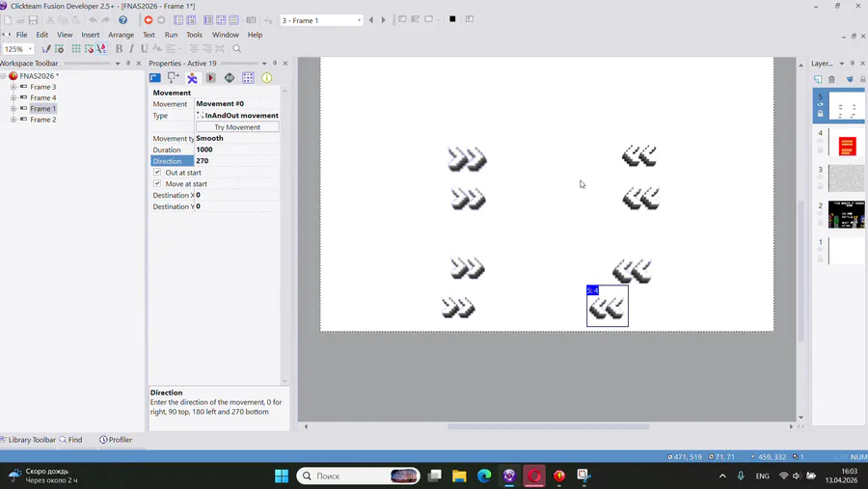Collapse the FNAS2026 root node
The width and height of the screenshot is (868, 489).
coord(3,76)
